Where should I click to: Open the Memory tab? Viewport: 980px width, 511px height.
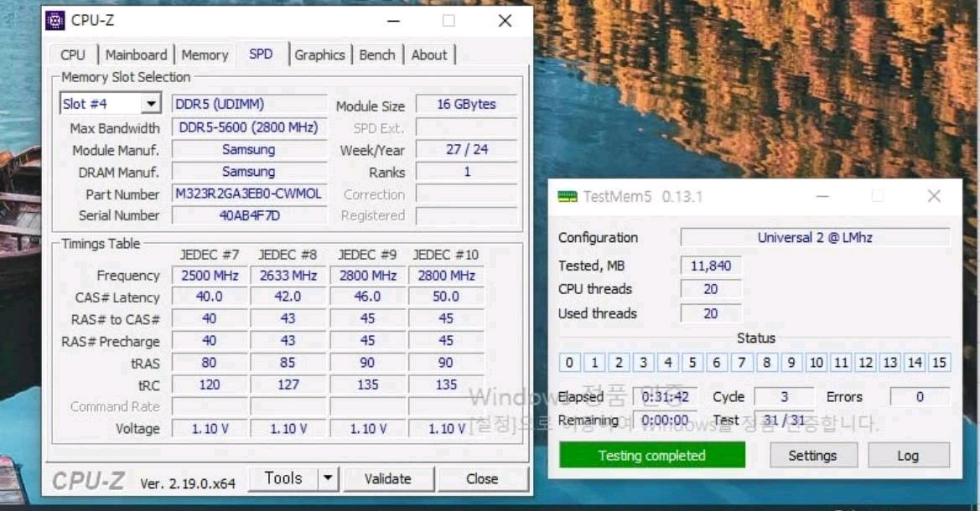205,55
